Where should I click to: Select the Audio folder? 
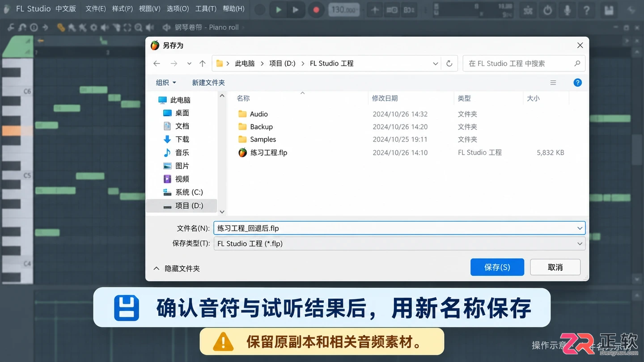pos(258,114)
